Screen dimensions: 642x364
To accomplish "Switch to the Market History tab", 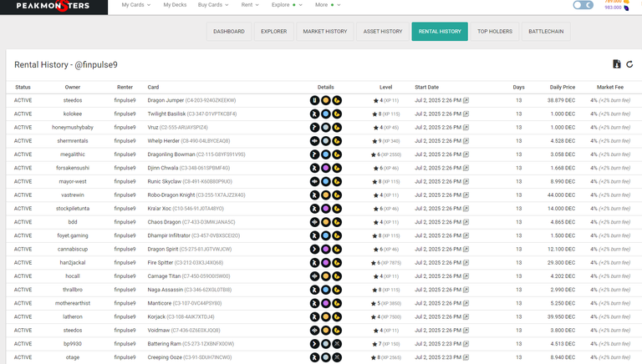I will point(325,32).
